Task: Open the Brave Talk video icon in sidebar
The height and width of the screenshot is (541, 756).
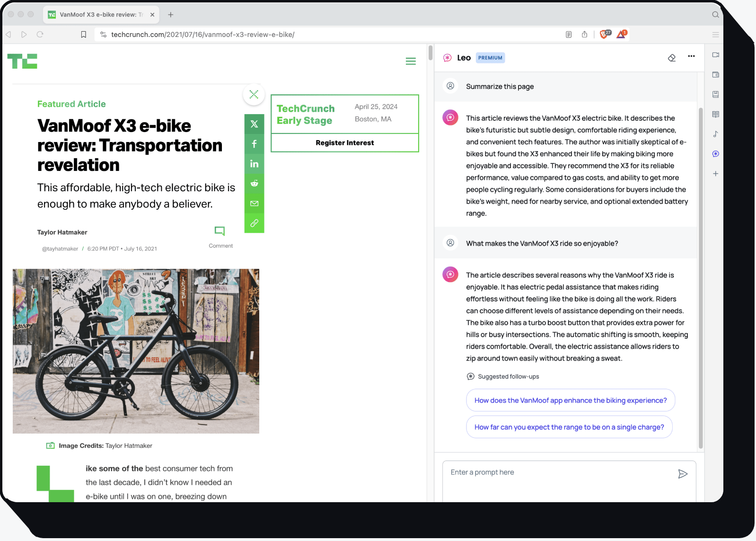Action: [x=715, y=55]
